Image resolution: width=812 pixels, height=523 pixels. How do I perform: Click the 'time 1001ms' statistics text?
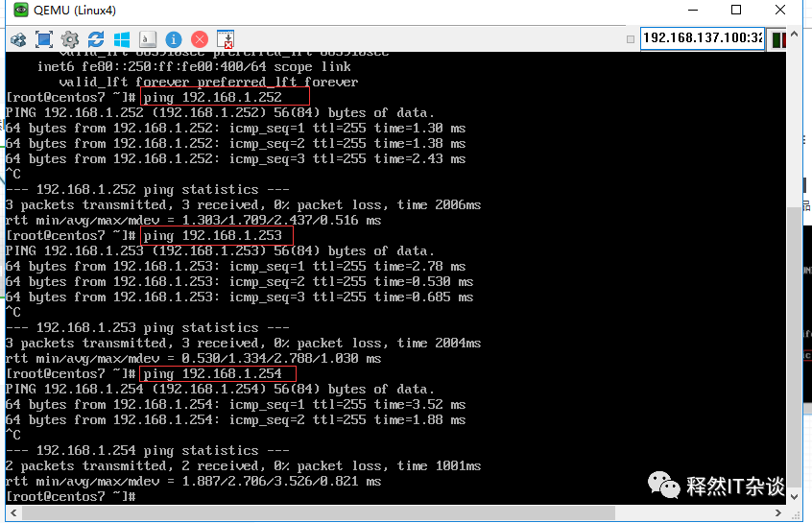point(440,465)
